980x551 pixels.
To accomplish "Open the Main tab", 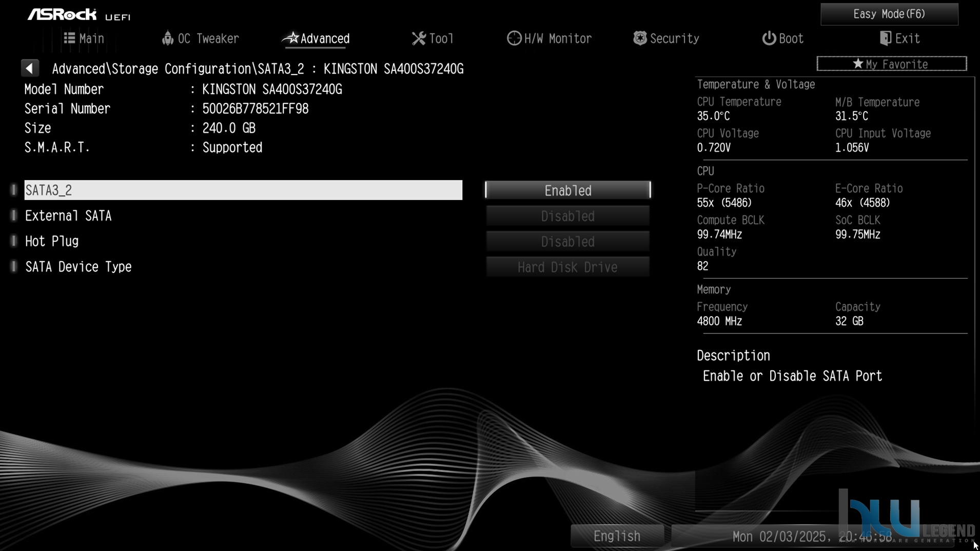I will click(x=84, y=38).
